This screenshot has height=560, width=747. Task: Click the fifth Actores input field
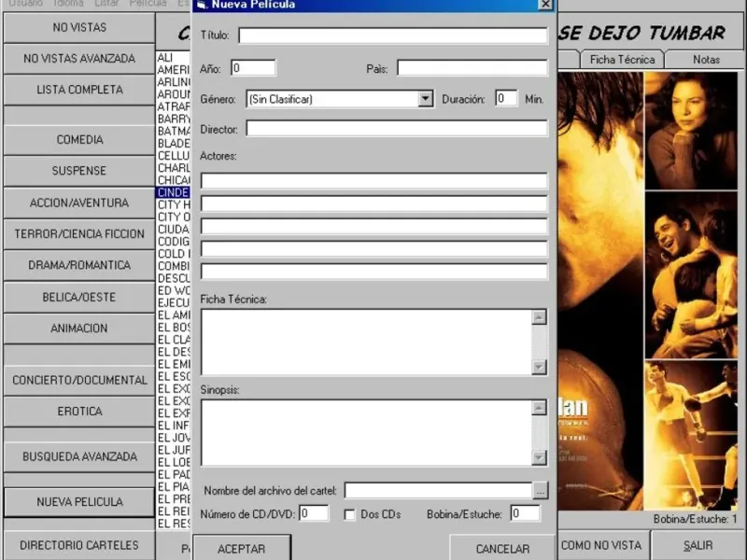click(x=374, y=272)
